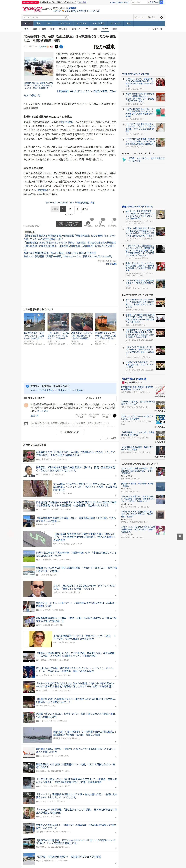Click the 今すぐ参加 button in top banner
This screenshot has width=186, height=868.
coord(82,2)
